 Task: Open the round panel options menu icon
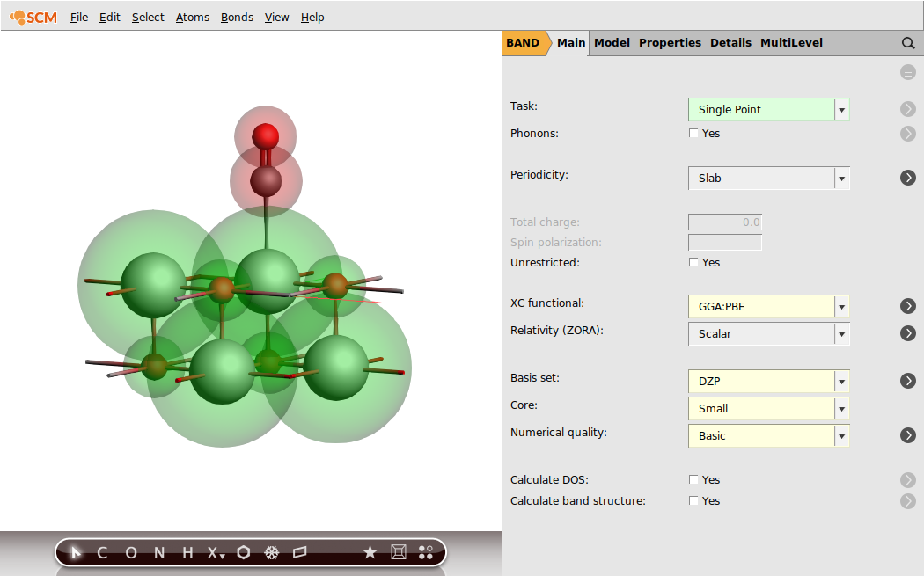tap(908, 72)
